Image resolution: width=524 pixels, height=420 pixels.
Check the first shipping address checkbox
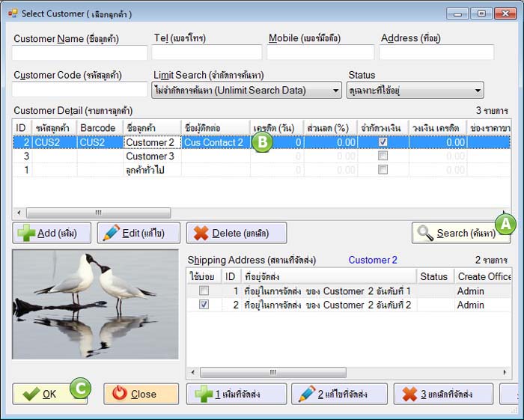(204, 290)
